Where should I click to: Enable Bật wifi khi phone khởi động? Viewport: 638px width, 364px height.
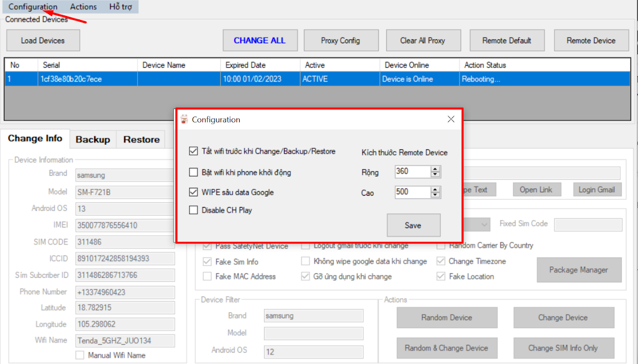coord(193,173)
